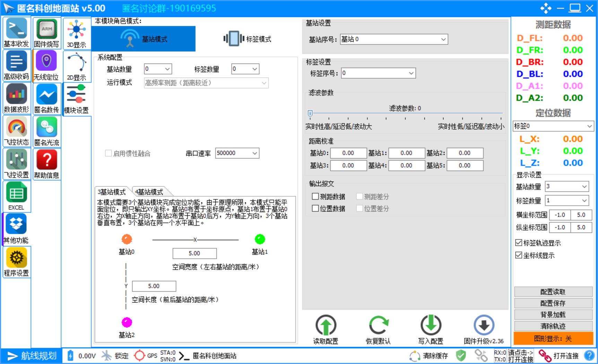The width and height of the screenshot is (598, 364).
Task: Open the 帮助信息 help icon
Action: [x=46, y=164]
